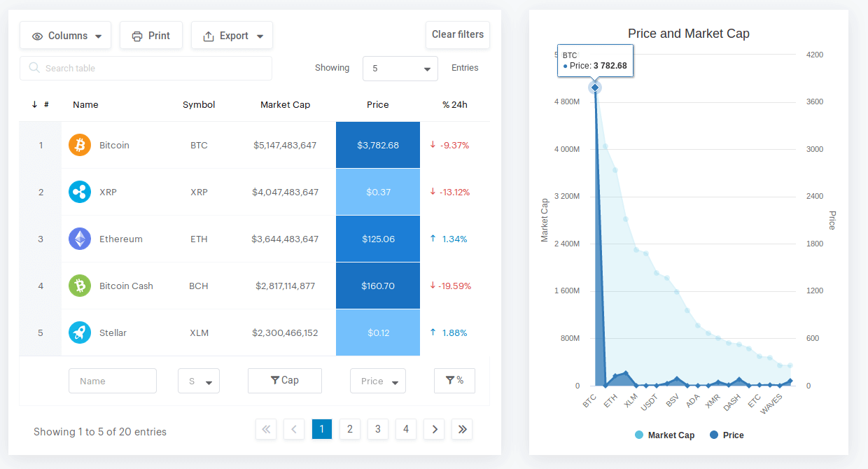Click the WAVES axis label on chart
The image size is (868, 469).
pyautogui.click(x=771, y=403)
